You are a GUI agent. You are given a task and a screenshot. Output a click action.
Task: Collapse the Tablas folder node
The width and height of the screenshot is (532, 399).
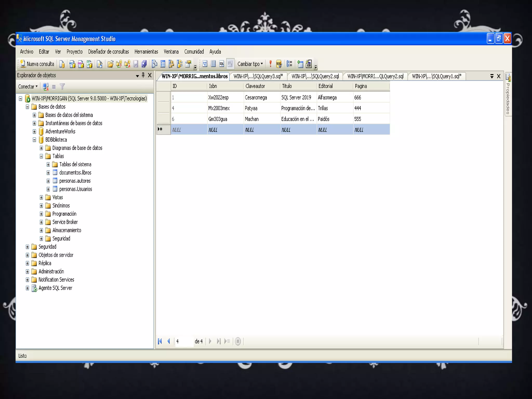pos(41,156)
